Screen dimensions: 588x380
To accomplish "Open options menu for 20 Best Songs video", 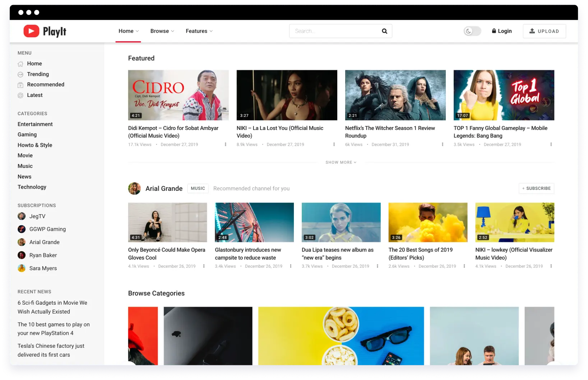I will click(x=464, y=266).
